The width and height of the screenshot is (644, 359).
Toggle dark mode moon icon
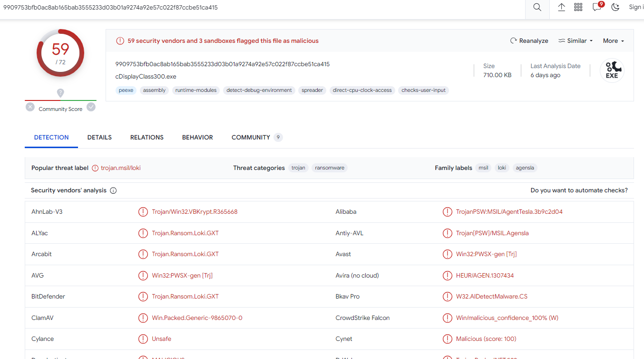[x=615, y=8]
